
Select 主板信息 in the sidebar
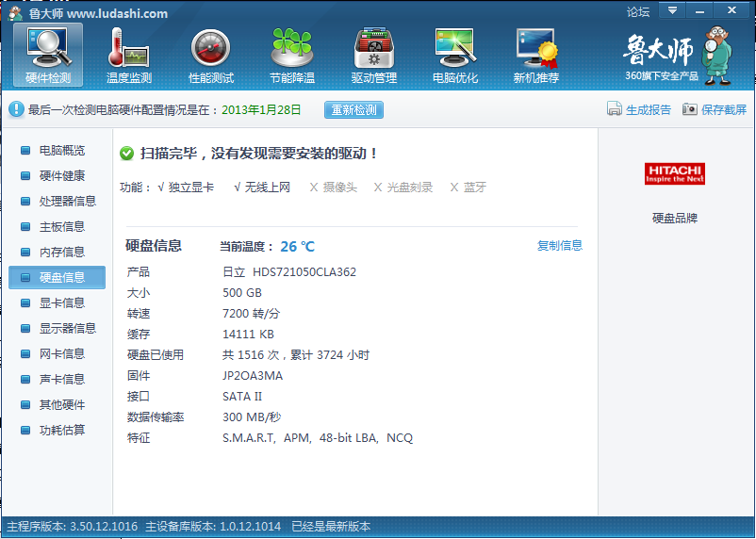(x=57, y=226)
